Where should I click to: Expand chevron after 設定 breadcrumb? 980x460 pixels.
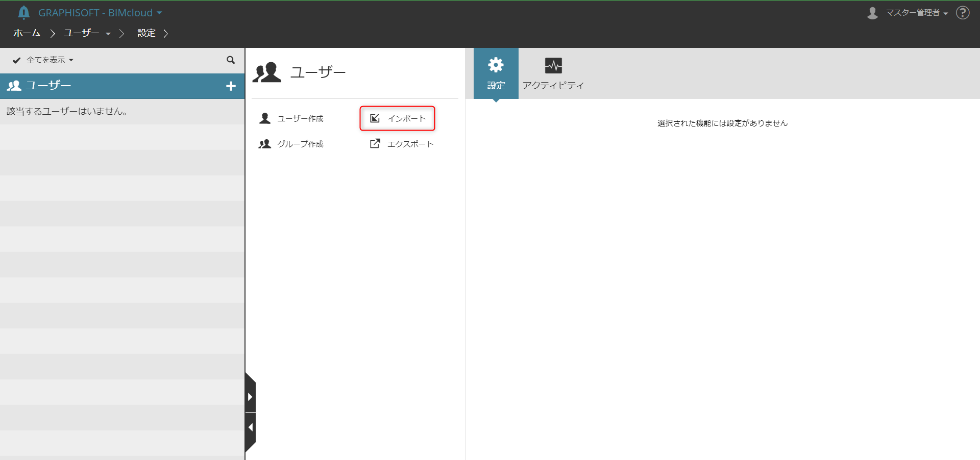(x=166, y=34)
